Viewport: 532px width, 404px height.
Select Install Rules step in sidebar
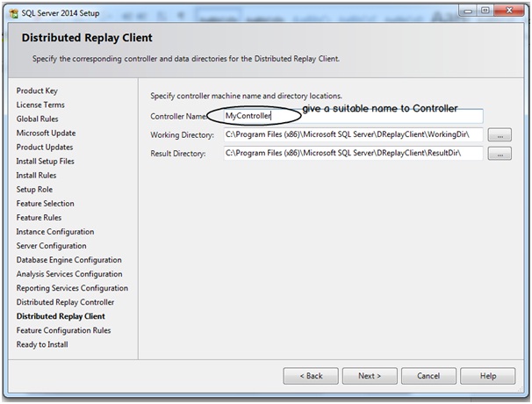(36, 176)
